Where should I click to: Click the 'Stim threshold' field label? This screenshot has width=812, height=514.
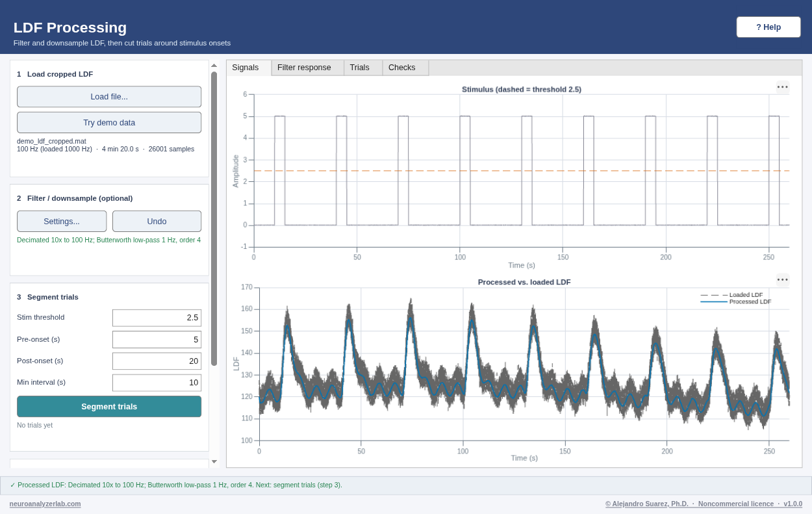pos(40,317)
